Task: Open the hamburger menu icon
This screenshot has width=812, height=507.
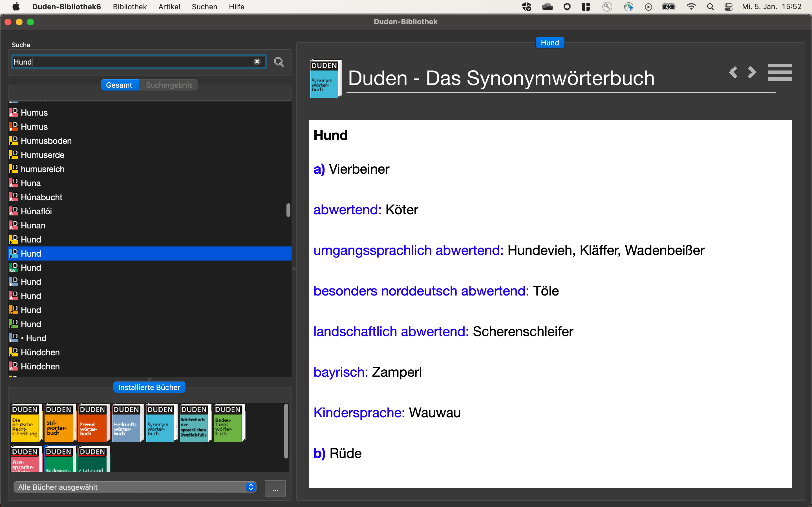Action: pyautogui.click(x=780, y=72)
